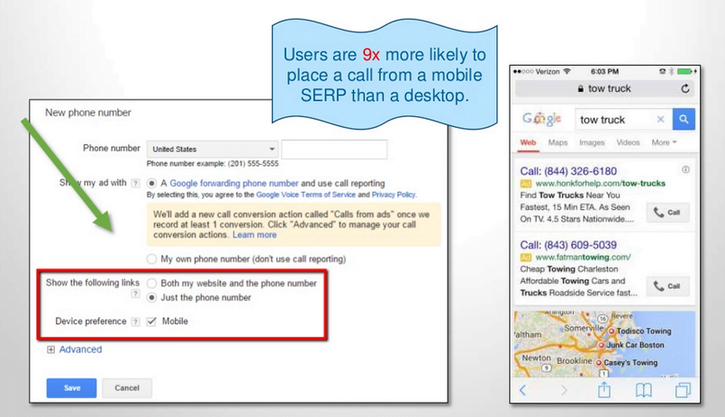Viewport: 725px width, 417px height.
Task: Tap the battery icon in phone status bar
Action: click(685, 71)
